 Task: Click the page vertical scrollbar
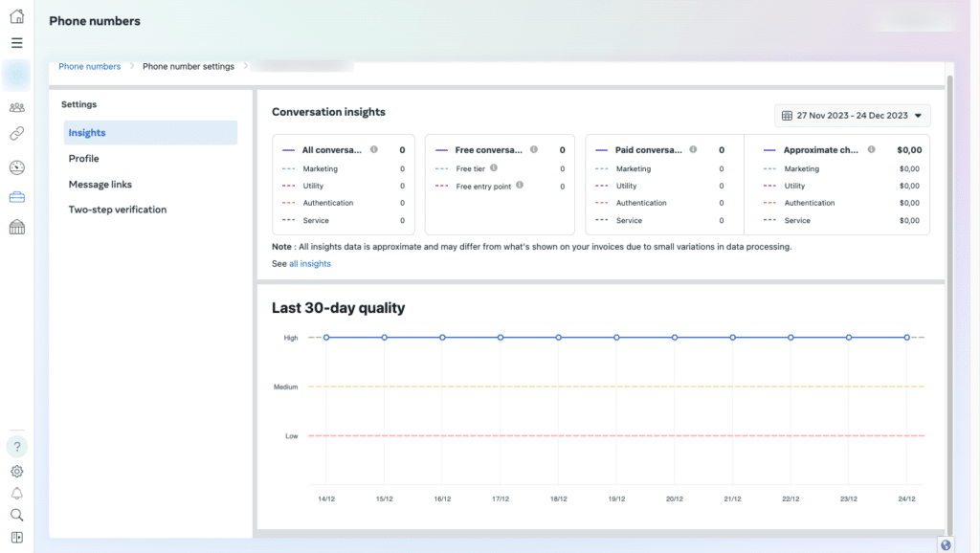click(x=950, y=305)
